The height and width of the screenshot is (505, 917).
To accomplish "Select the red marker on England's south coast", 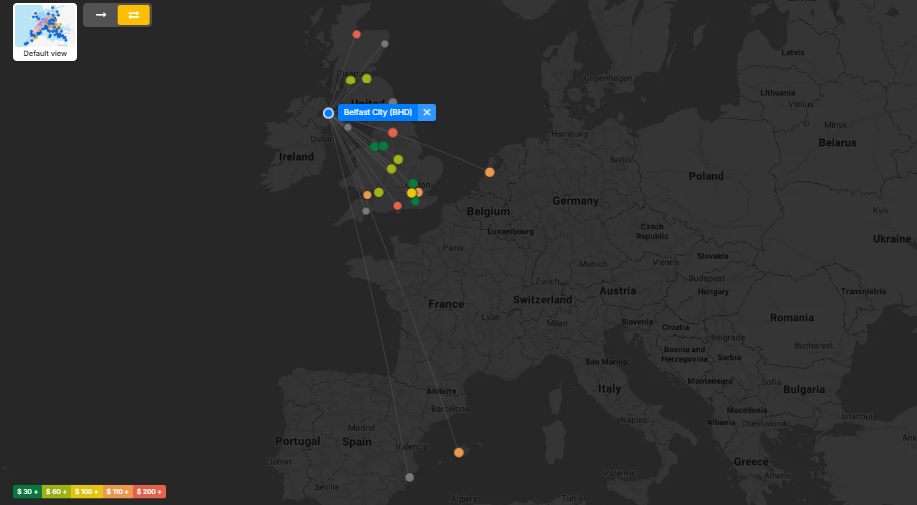I will tap(398, 205).
